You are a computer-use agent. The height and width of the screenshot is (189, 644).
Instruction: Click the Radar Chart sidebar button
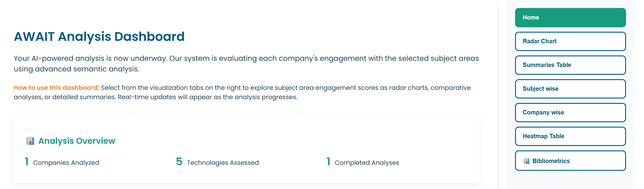point(570,41)
